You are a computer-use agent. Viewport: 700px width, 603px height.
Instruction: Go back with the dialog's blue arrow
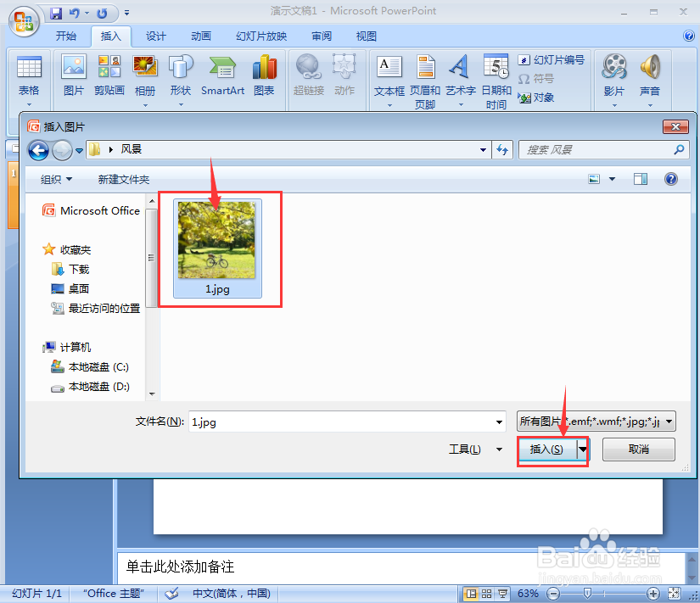(x=38, y=150)
